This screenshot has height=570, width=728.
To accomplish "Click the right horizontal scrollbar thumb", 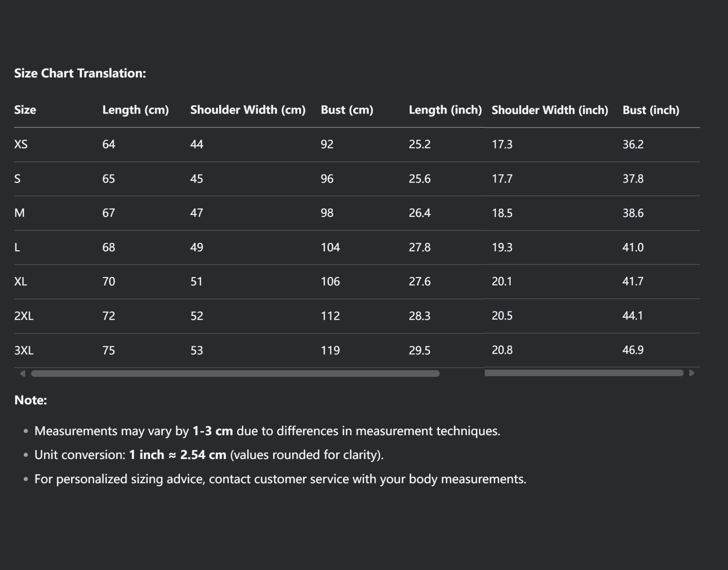I will (584, 373).
